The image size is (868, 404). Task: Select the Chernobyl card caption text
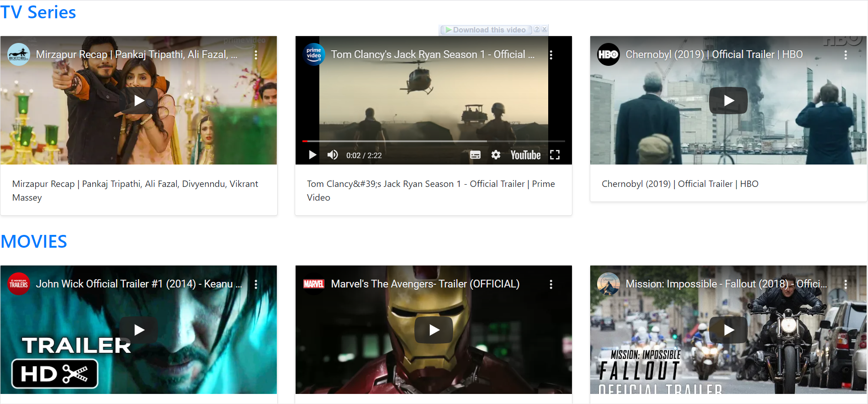point(680,184)
